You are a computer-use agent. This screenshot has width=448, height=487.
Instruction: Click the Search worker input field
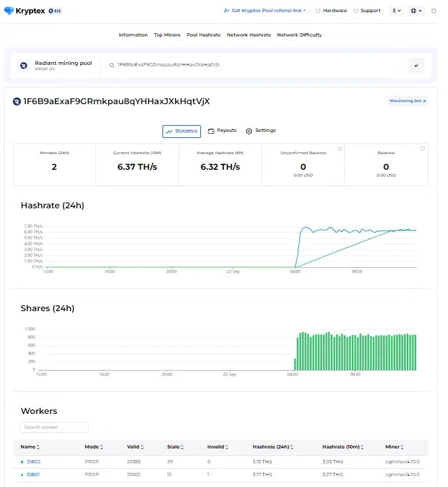coord(54,427)
